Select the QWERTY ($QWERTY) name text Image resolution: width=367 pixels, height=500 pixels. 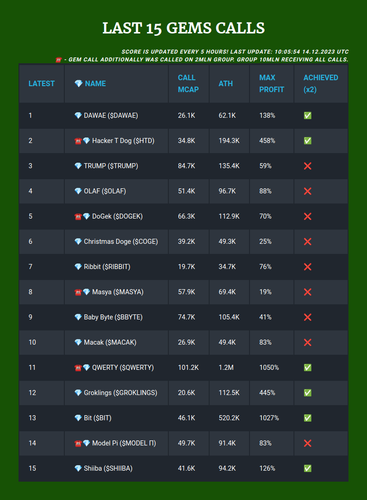pyautogui.click(x=123, y=368)
